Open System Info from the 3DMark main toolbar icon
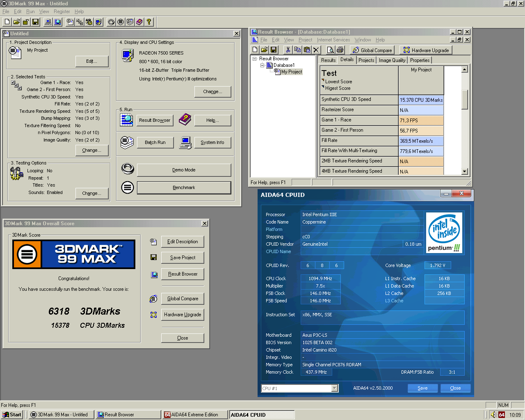525x420 pixels. click(48, 22)
